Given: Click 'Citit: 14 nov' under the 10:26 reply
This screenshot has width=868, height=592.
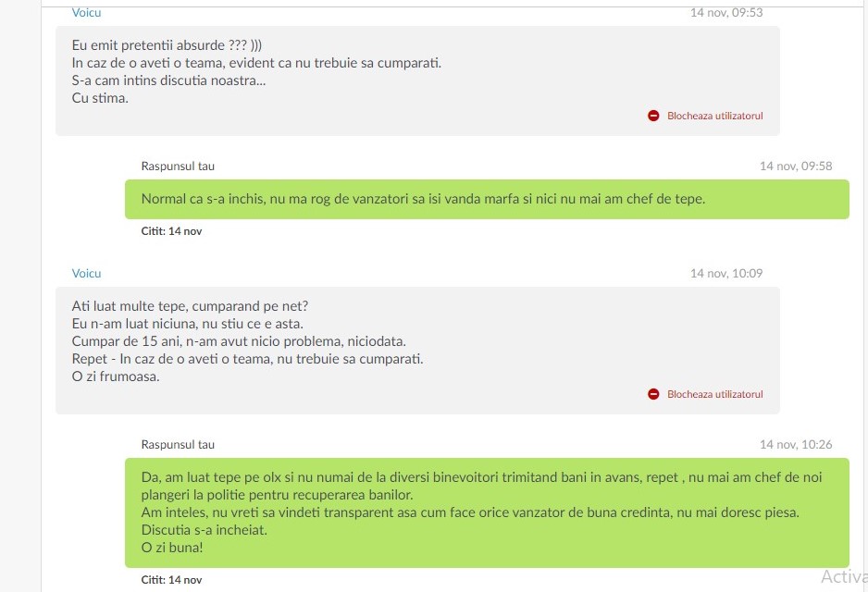Looking at the screenshot, I should pyautogui.click(x=171, y=580).
